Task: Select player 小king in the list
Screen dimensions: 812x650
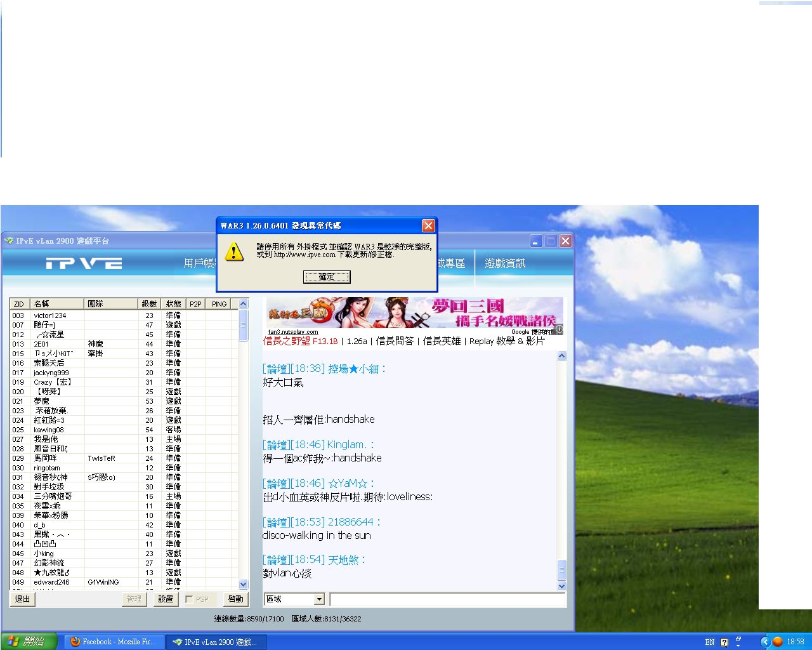Action: (x=124, y=554)
